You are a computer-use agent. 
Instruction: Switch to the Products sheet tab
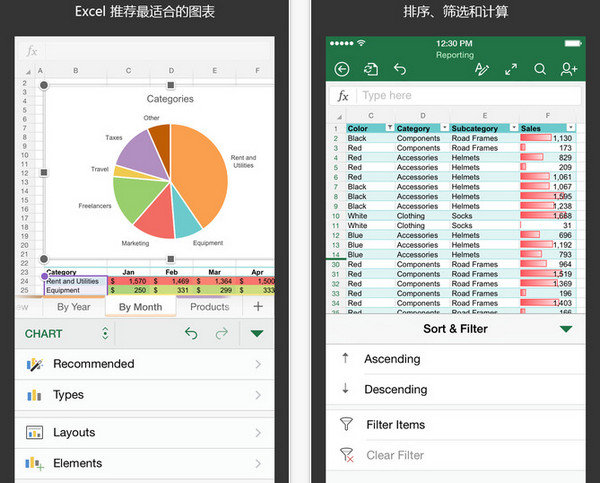coord(209,307)
